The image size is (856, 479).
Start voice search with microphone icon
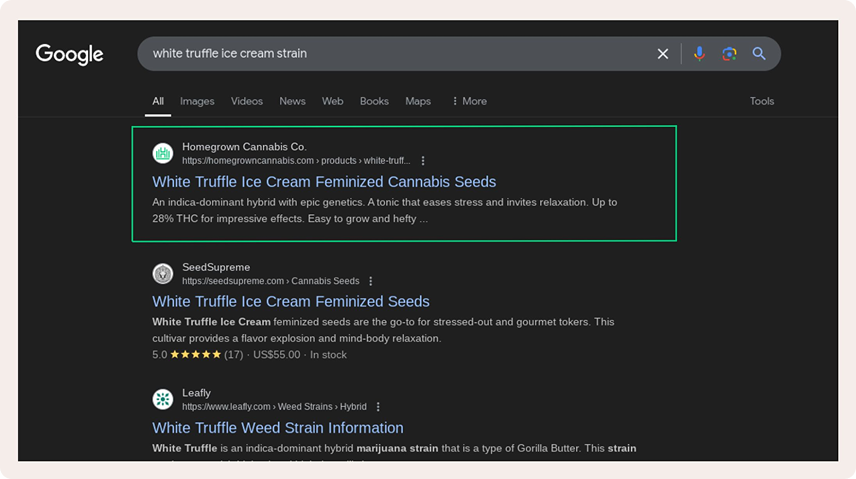[699, 54]
